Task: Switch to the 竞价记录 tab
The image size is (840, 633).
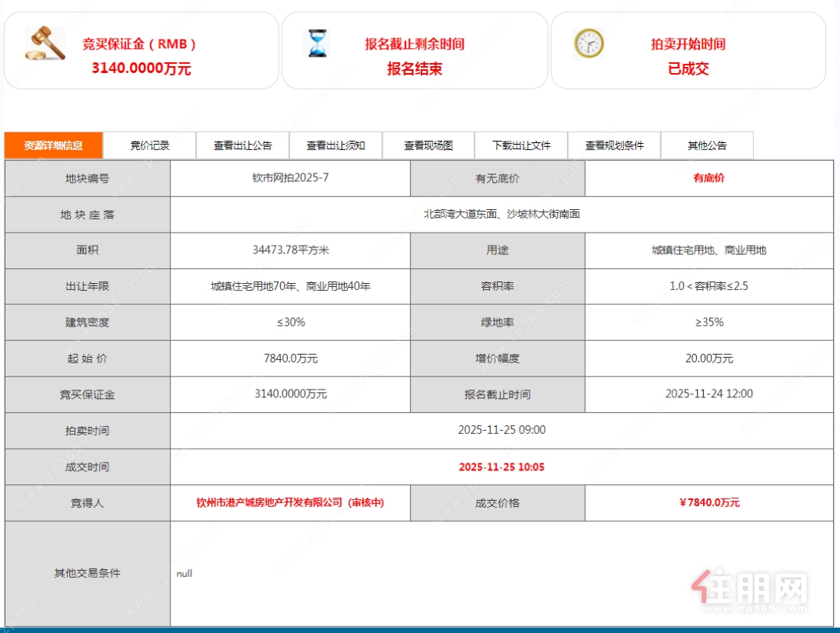Action: pyautogui.click(x=149, y=145)
